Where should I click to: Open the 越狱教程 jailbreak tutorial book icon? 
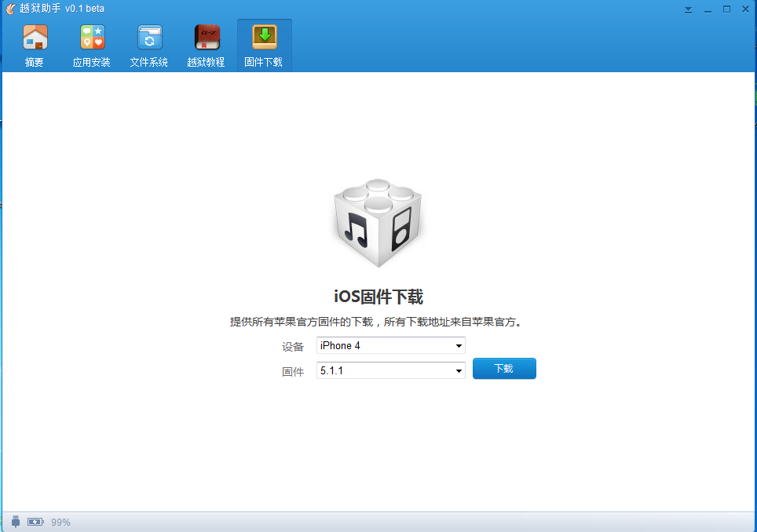click(207, 38)
